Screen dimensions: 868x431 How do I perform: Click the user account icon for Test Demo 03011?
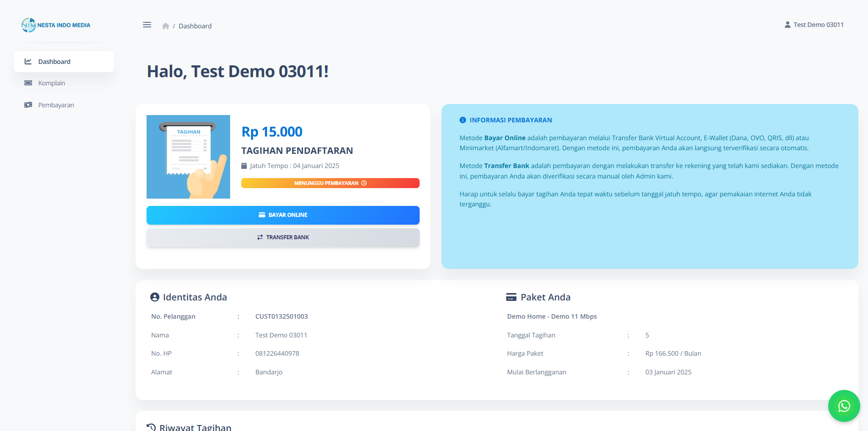tap(787, 24)
